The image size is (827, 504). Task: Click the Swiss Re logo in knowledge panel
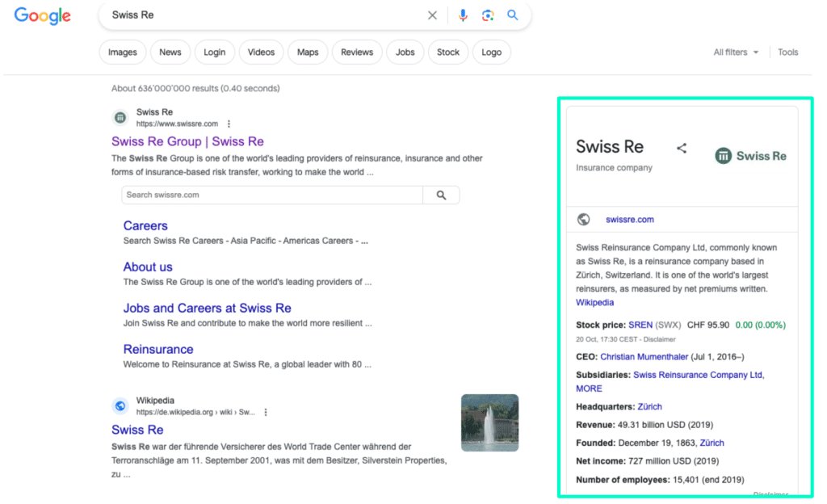[750, 156]
